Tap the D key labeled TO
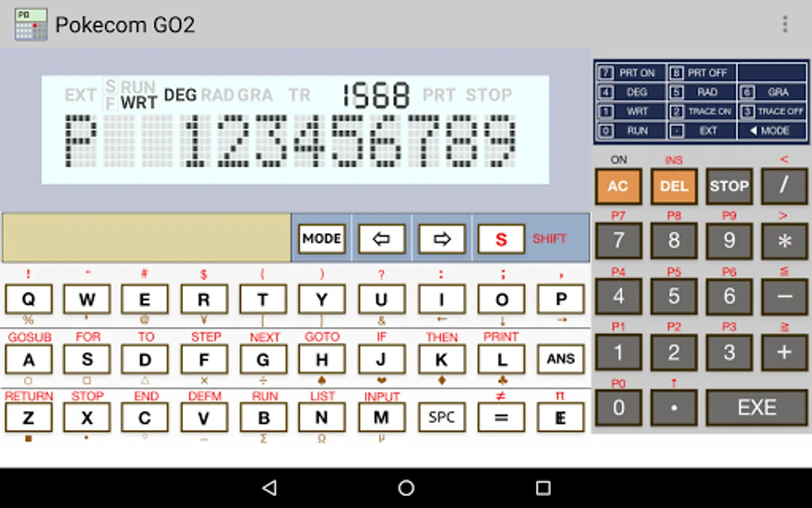The height and width of the screenshot is (508, 812). tap(145, 359)
